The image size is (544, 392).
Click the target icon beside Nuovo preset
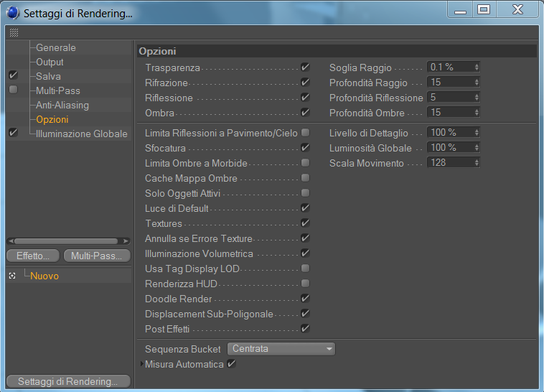12,276
